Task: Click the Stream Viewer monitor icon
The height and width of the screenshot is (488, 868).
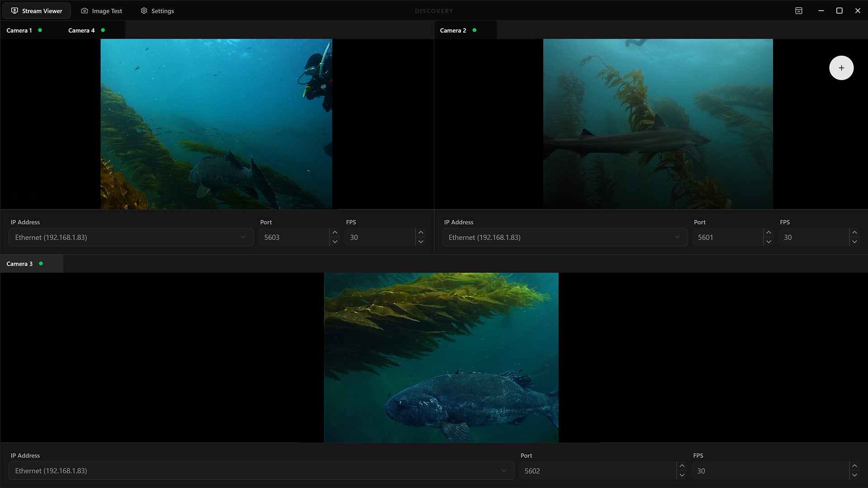Action: pyautogui.click(x=15, y=11)
